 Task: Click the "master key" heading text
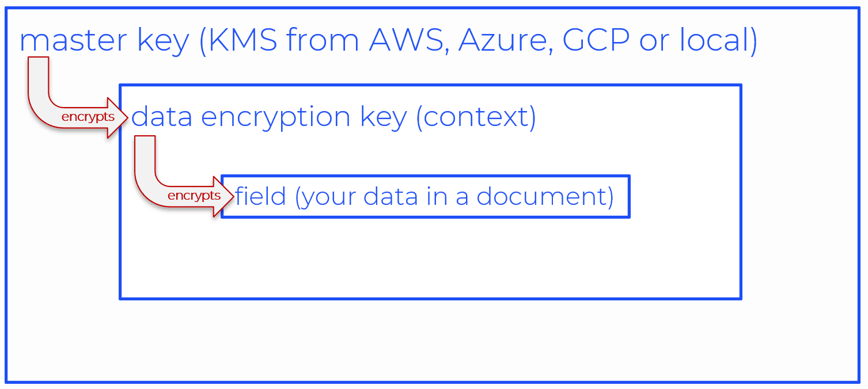click(x=104, y=41)
